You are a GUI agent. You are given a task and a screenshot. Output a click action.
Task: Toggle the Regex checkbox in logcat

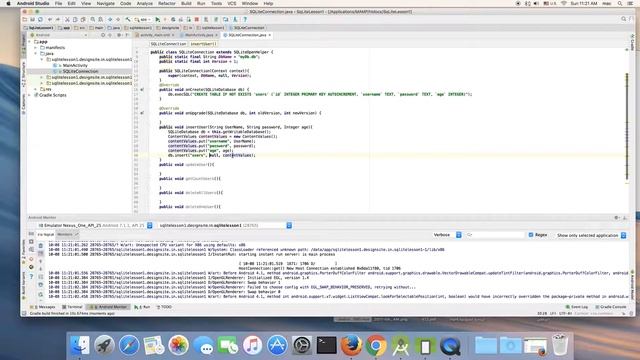point(531,235)
